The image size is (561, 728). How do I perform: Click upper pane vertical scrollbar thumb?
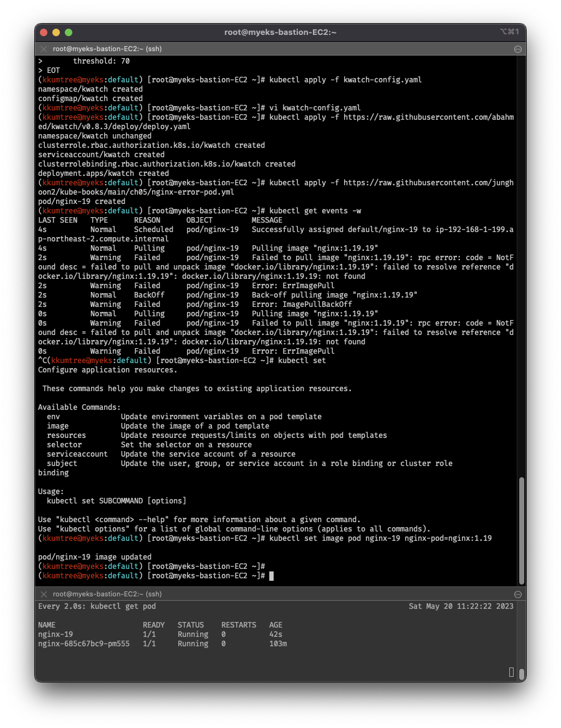pos(522,530)
